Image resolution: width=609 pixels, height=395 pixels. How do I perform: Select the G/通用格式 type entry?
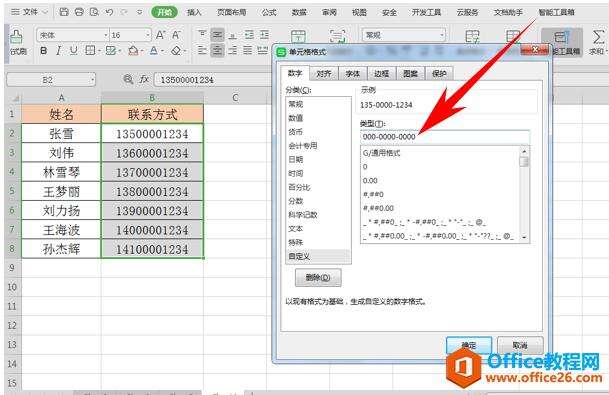click(440, 153)
